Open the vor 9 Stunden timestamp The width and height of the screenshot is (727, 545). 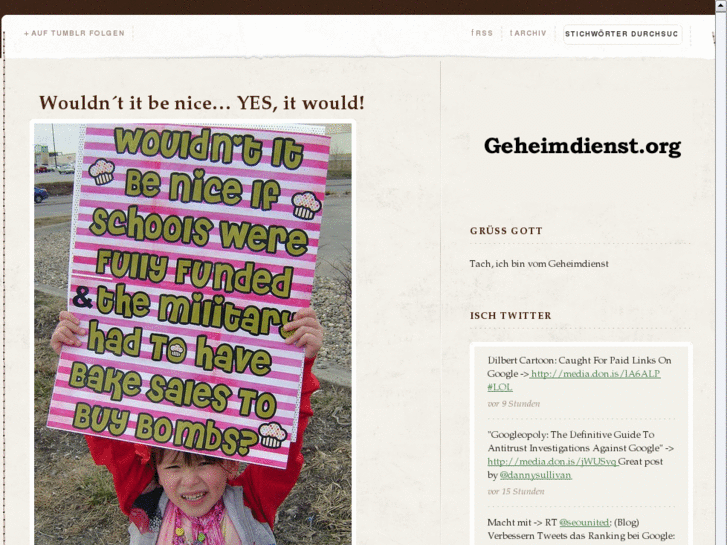[x=514, y=404]
